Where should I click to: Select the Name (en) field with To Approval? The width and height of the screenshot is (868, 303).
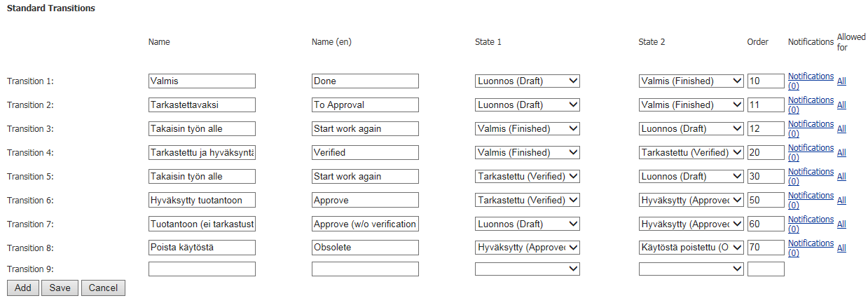[365, 105]
